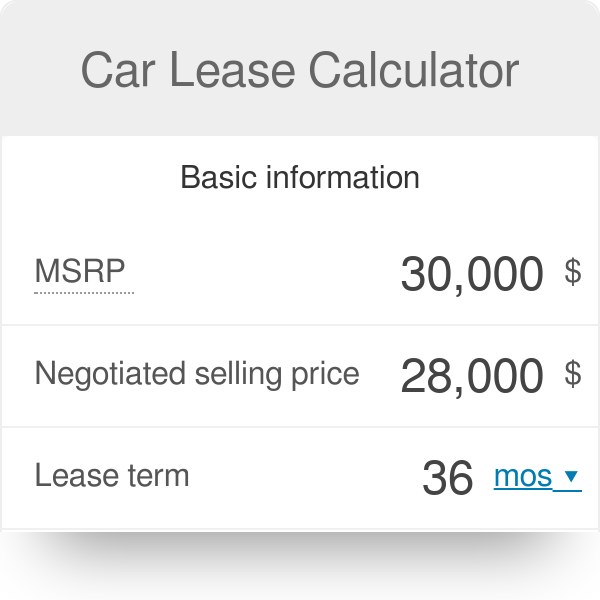This screenshot has width=600, height=600.
Task: Open the mos unit selector link
Action: point(523,476)
